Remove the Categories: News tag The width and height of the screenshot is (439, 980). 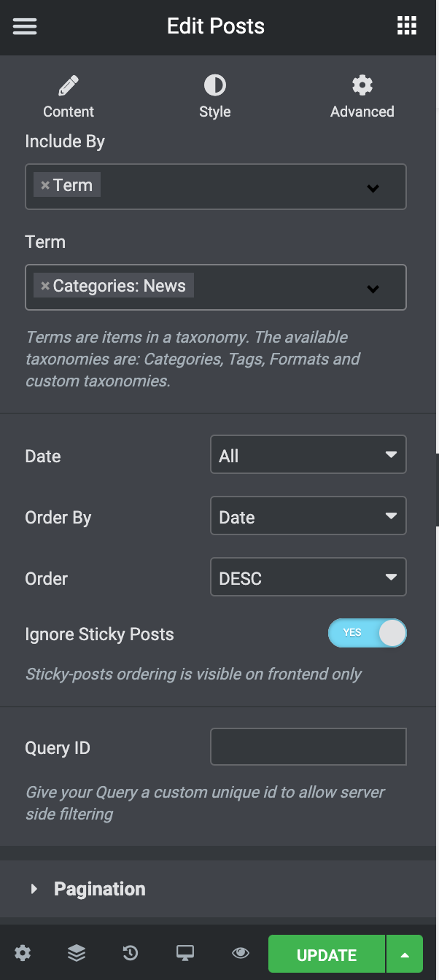[45, 286]
